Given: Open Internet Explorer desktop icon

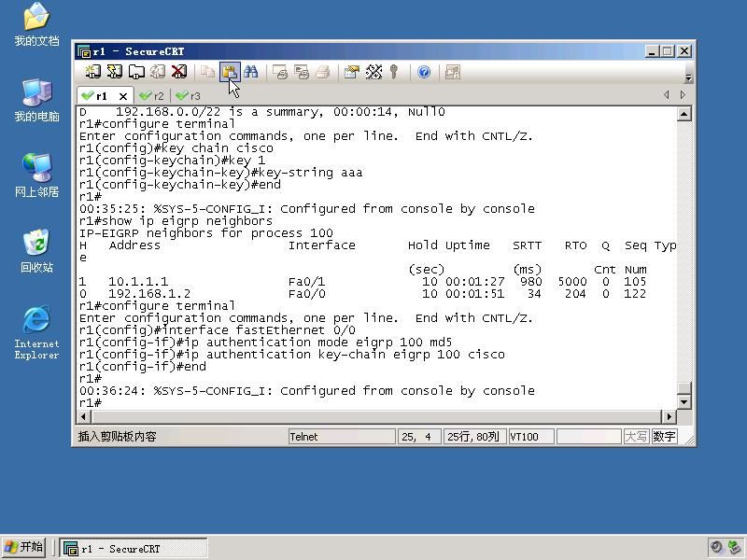Looking at the screenshot, I should point(36,333).
